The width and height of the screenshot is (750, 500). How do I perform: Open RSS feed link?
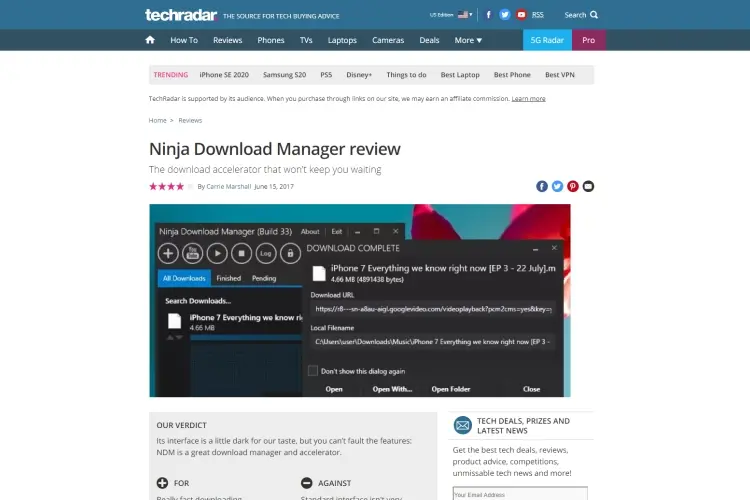(538, 15)
